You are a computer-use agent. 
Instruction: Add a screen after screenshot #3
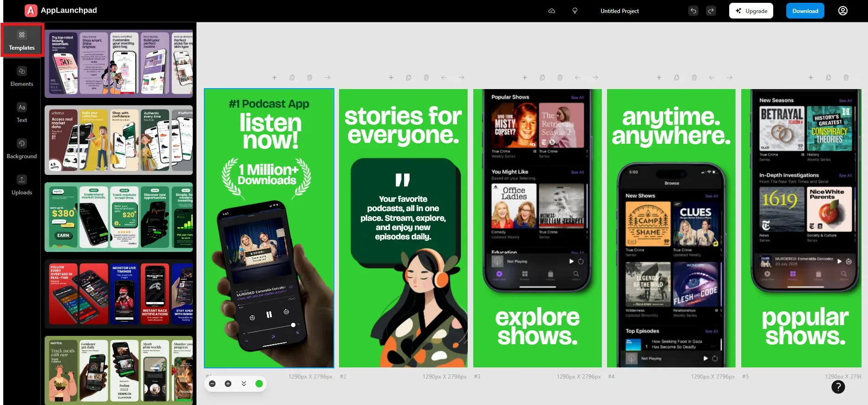click(x=525, y=77)
